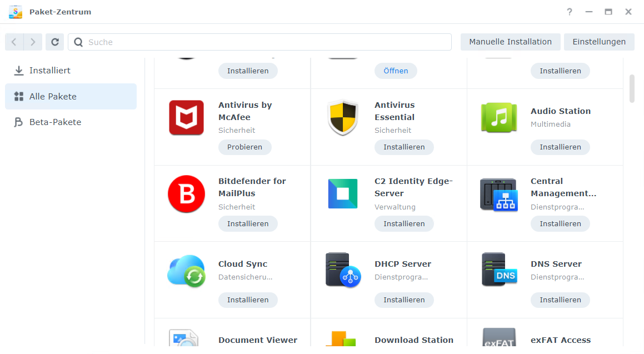Click the Paket-Zentrum app logo
Screen dimensions: 644x354
coord(15,11)
